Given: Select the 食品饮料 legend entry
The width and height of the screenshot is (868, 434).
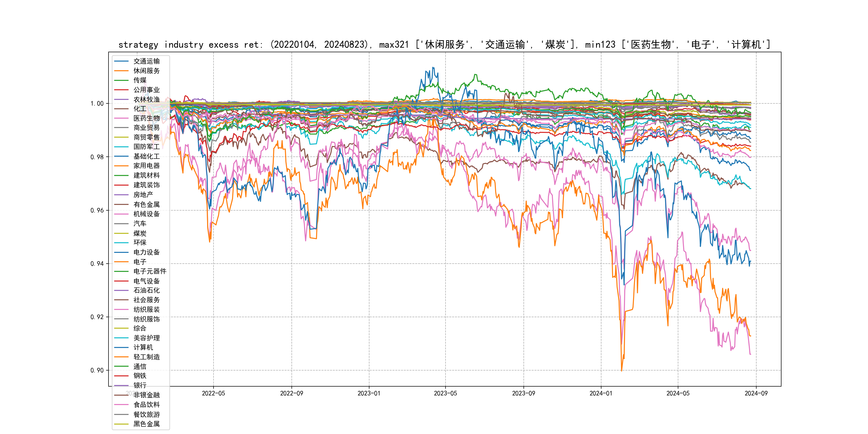Looking at the screenshot, I should (x=146, y=405).
